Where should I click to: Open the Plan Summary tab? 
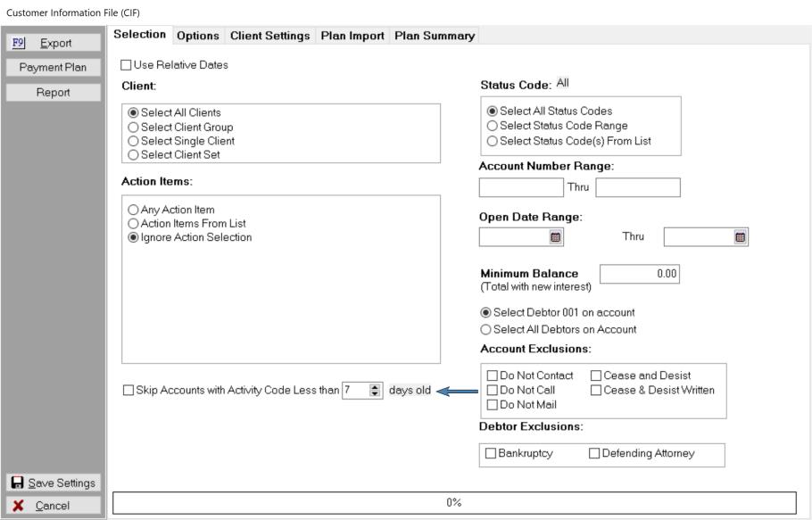point(435,36)
